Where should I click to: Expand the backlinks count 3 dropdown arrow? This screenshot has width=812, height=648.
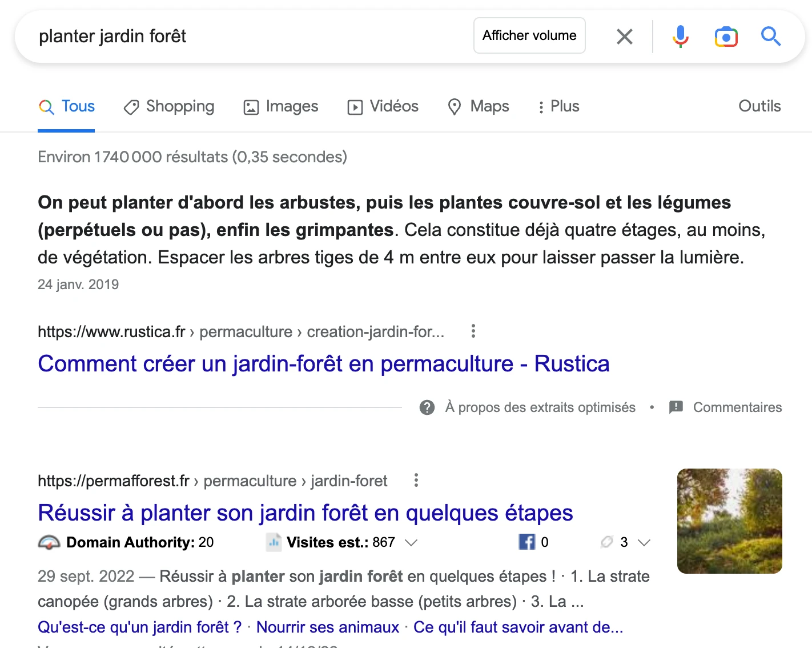[644, 542]
